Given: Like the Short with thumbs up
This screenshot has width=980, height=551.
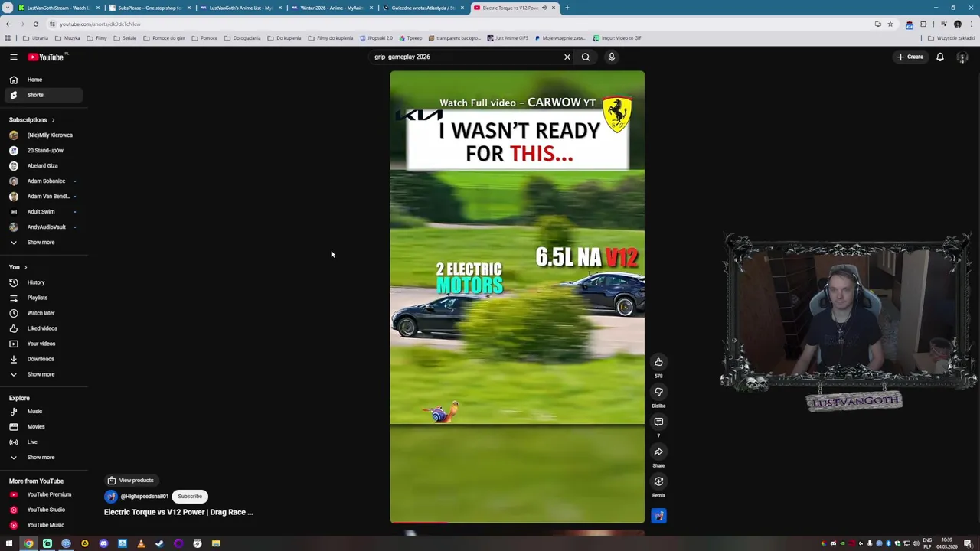Looking at the screenshot, I should click(x=658, y=362).
